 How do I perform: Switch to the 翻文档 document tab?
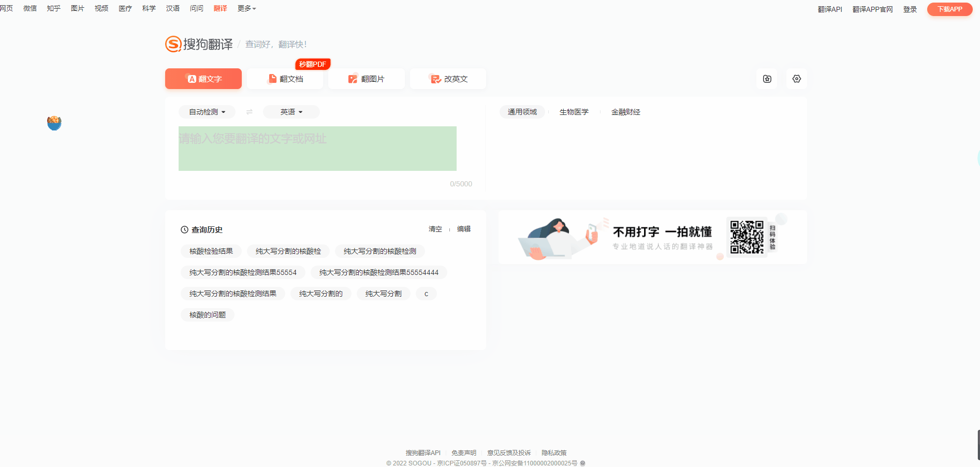[285, 79]
